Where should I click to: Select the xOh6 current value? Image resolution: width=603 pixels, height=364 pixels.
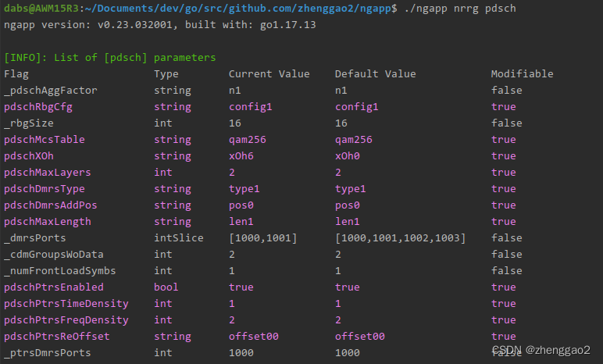coord(241,156)
